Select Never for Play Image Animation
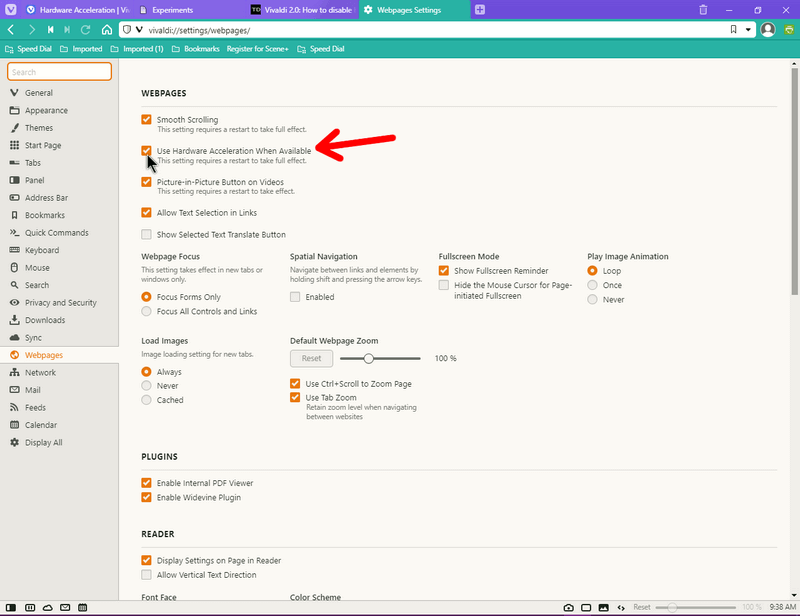The width and height of the screenshot is (800, 616). tap(592, 299)
